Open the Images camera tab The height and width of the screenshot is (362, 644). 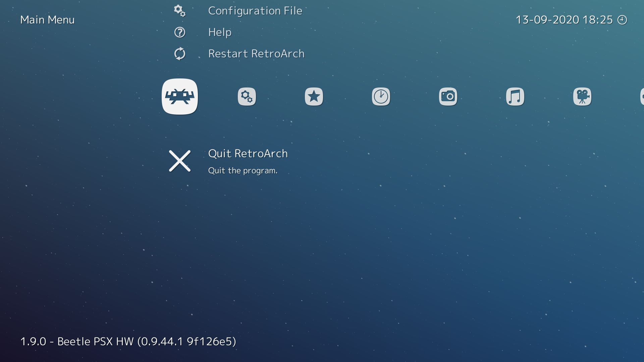448,97
